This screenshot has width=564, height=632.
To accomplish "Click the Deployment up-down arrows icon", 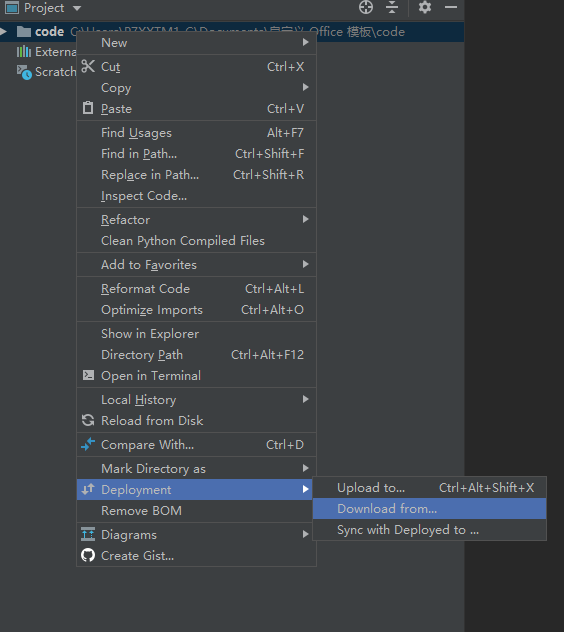I will tap(88, 489).
